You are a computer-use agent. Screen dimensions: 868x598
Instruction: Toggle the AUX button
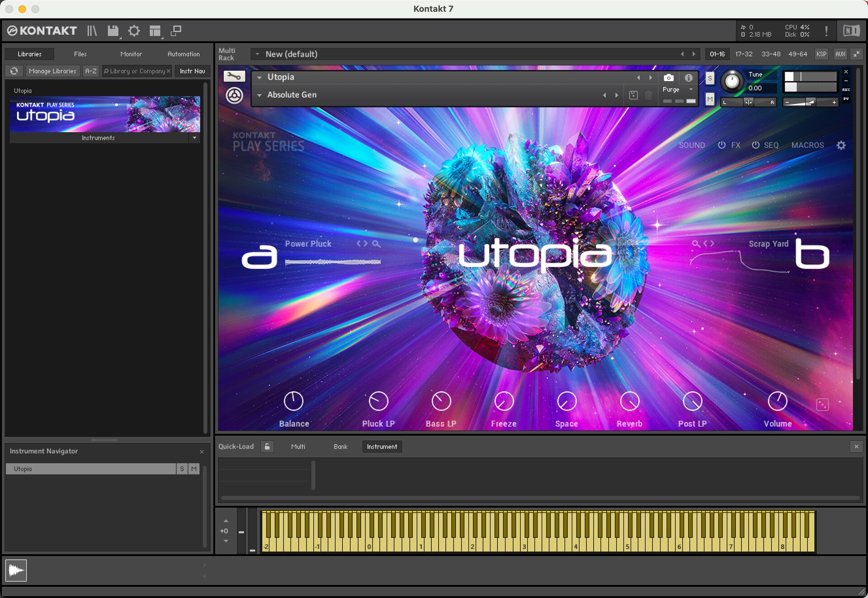840,54
